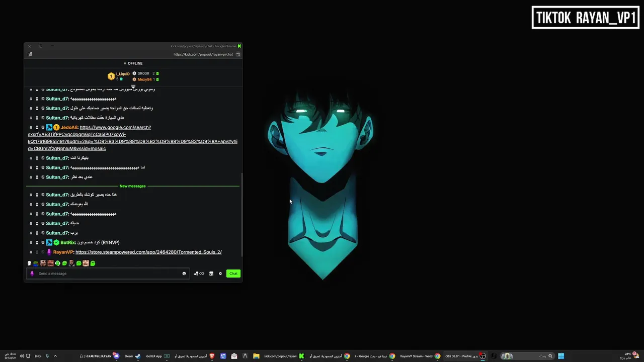
Task: Click the ENG language indicator
Action: point(38,356)
